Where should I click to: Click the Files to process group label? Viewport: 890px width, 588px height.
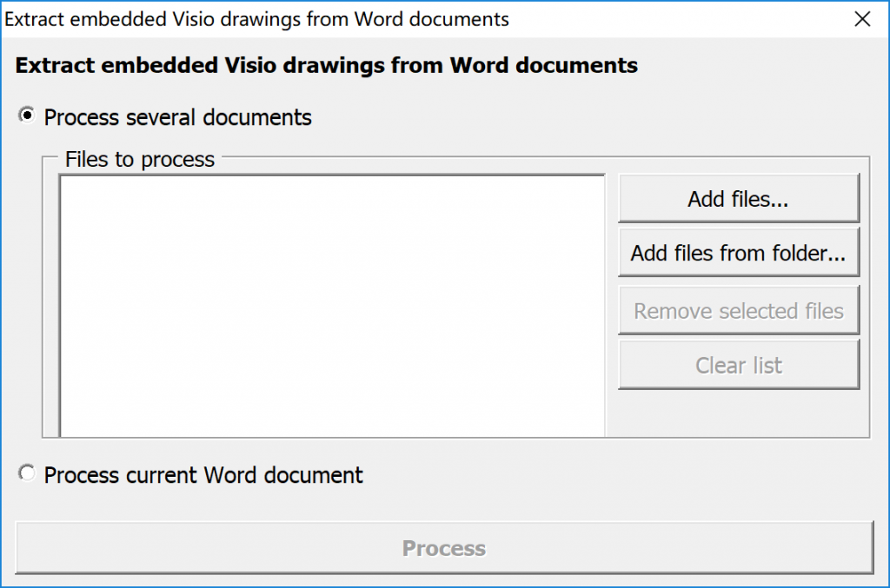(x=140, y=160)
